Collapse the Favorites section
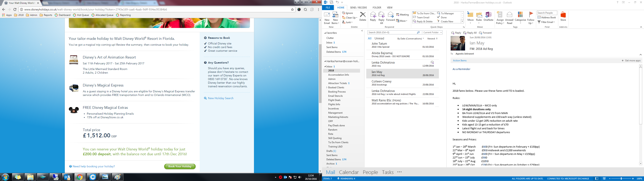This screenshot has height=181, width=644. [325, 33]
